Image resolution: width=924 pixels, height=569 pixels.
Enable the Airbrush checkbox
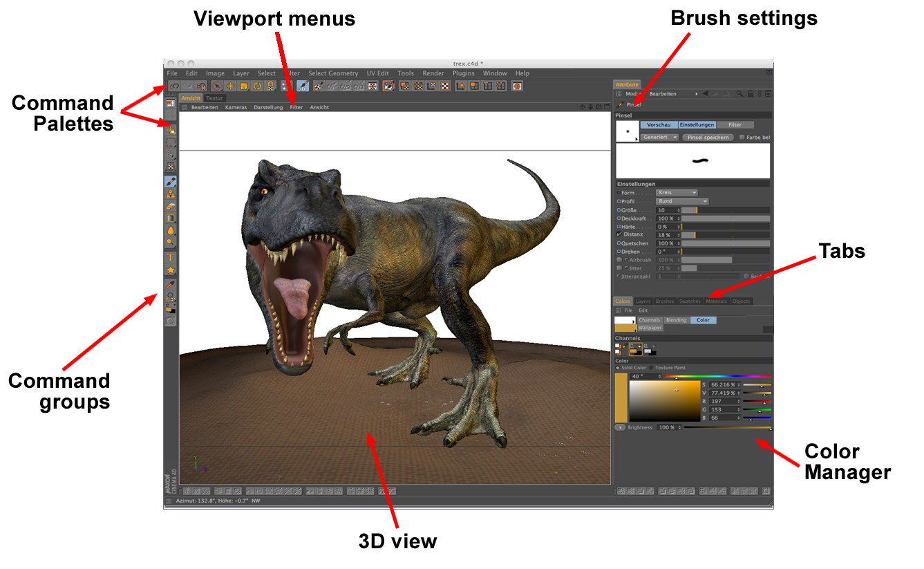619,260
